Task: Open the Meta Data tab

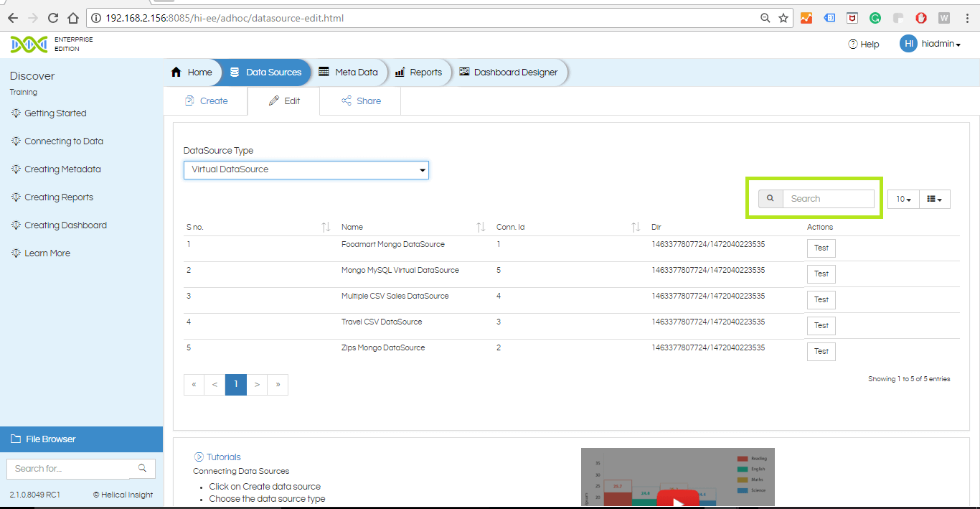Action: (348, 73)
